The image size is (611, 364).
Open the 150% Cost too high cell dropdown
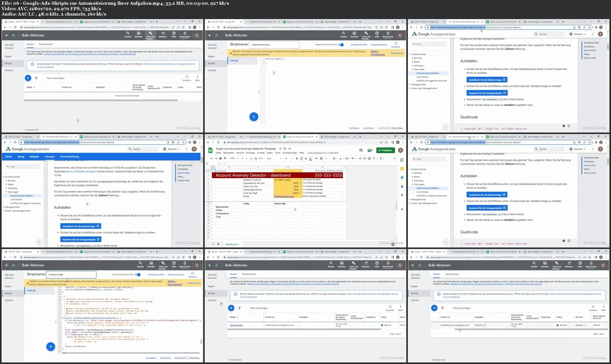click(301, 193)
